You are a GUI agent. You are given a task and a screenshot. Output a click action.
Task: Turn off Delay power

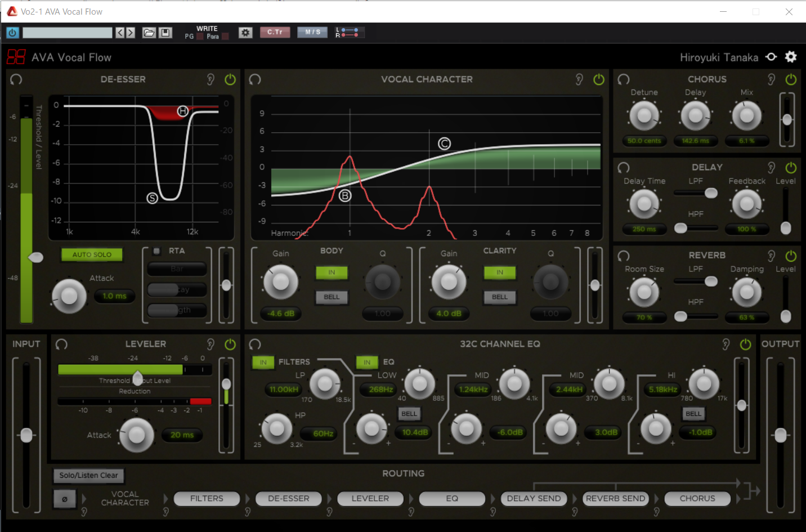tap(791, 167)
